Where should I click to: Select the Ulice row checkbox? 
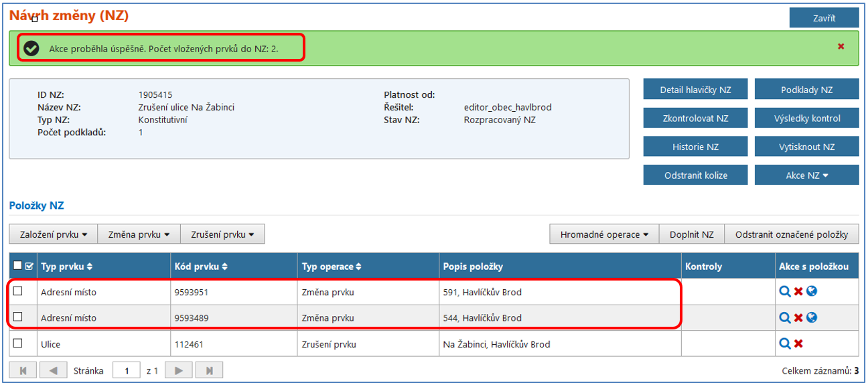point(18,343)
